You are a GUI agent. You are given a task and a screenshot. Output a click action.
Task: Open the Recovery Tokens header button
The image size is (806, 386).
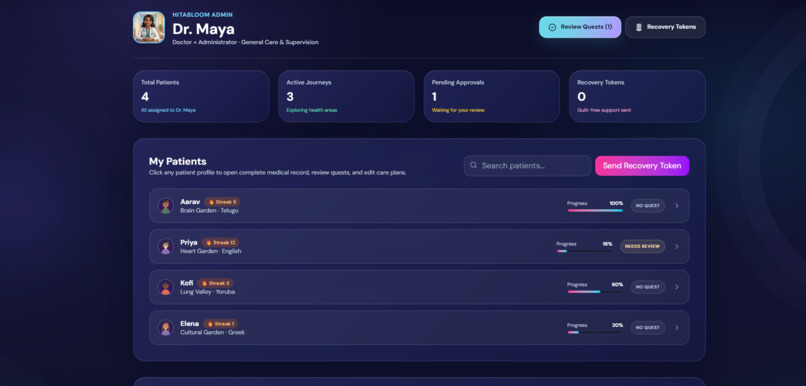666,27
